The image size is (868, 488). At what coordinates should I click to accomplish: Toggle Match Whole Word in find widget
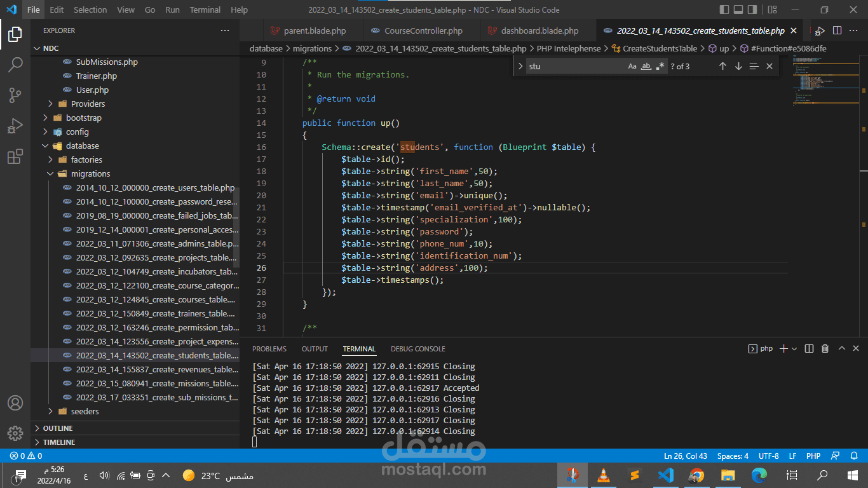(646, 66)
